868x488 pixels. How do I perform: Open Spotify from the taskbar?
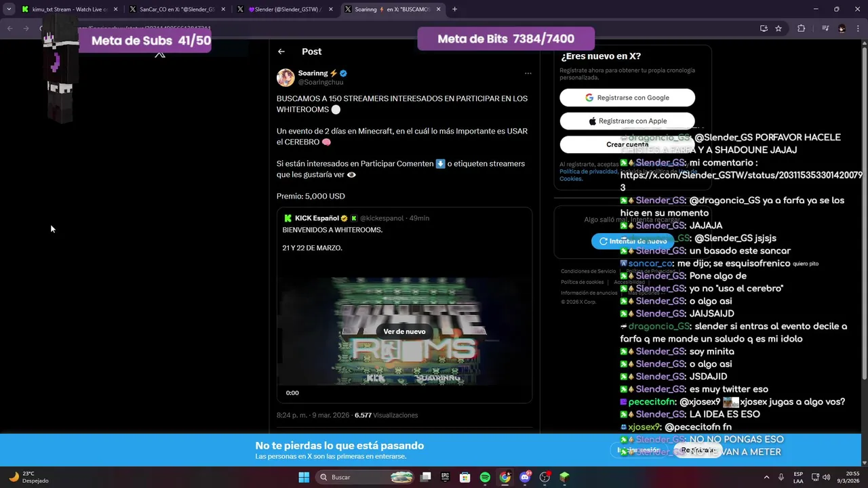(485, 477)
